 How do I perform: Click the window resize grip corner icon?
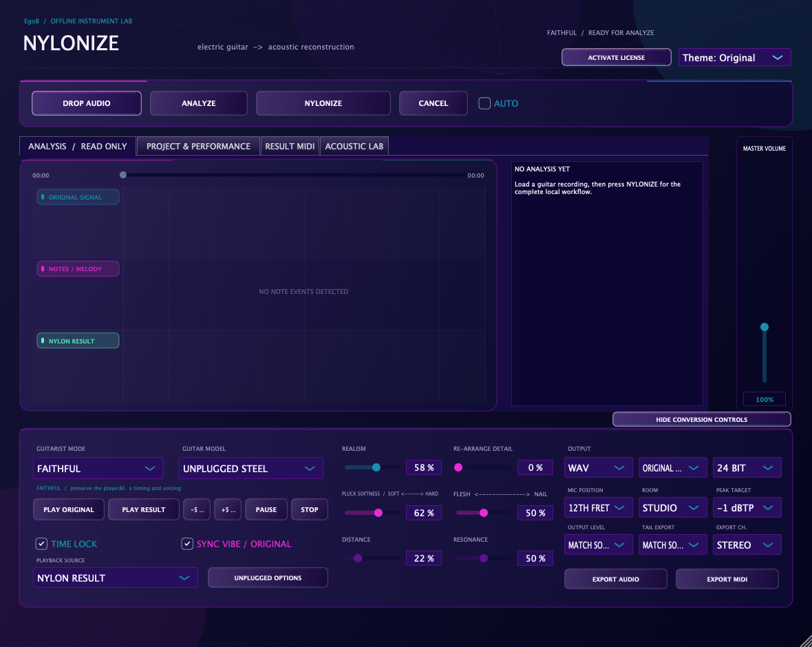pos(804,639)
